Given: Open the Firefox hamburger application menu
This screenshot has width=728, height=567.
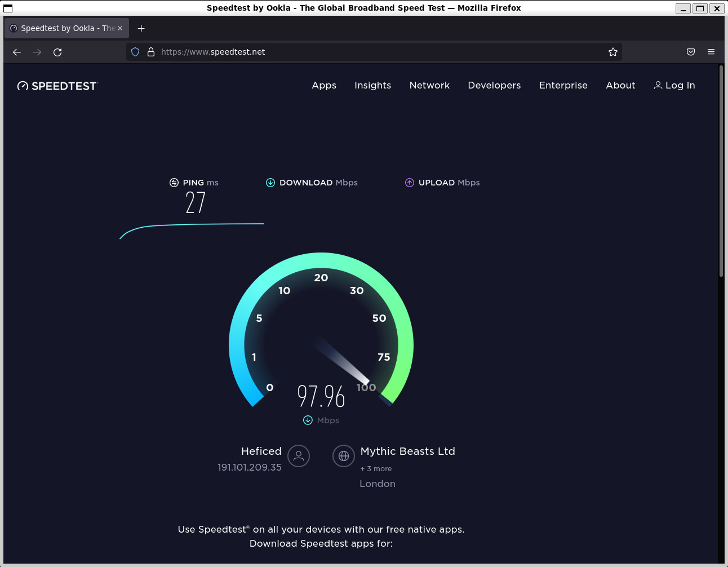Looking at the screenshot, I should (x=711, y=52).
